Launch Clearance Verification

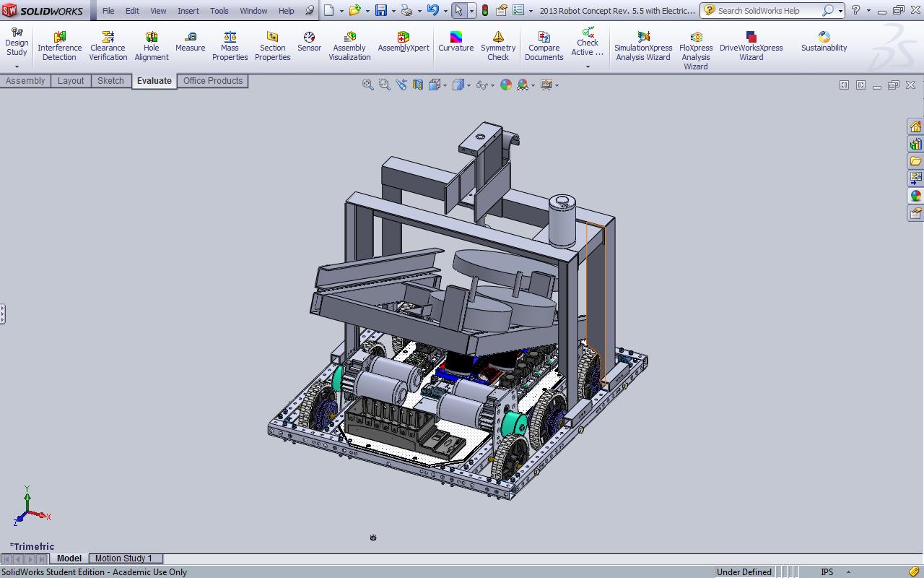pyautogui.click(x=108, y=46)
